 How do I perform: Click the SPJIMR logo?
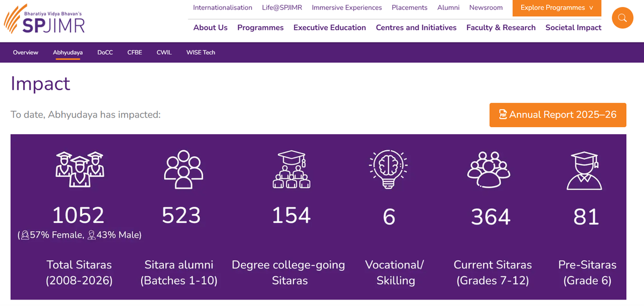point(44,20)
